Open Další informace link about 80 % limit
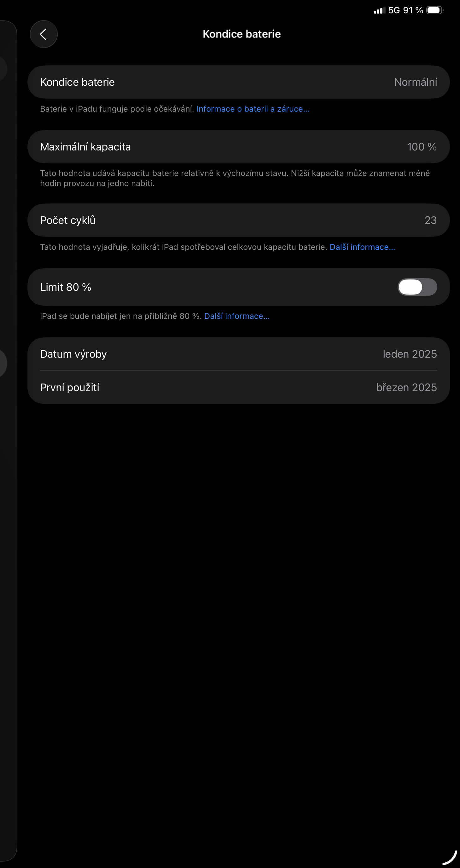This screenshot has width=460, height=868. pyautogui.click(x=237, y=316)
